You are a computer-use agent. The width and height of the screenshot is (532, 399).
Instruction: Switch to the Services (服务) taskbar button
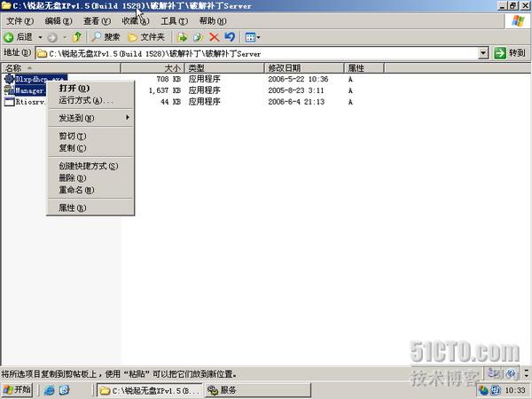pos(258,390)
